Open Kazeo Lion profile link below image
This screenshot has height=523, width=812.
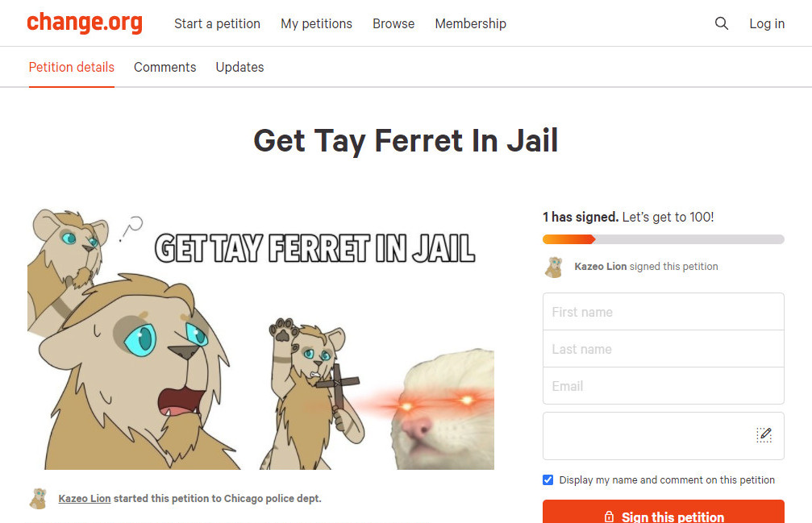85,499
